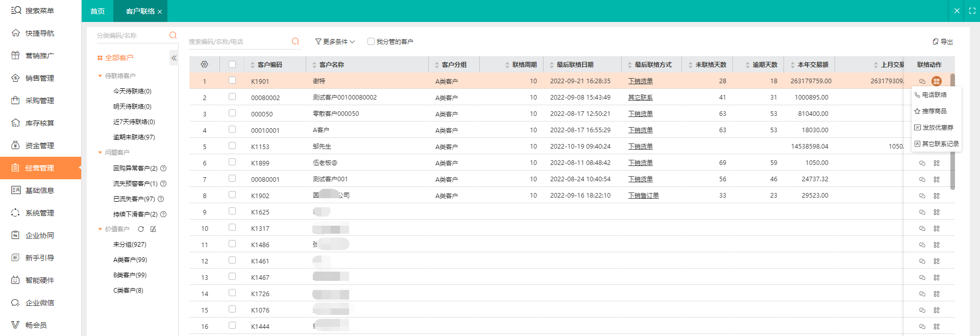Click the category search magnifier icon
This screenshot has height=336, width=980.
coord(173,35)
